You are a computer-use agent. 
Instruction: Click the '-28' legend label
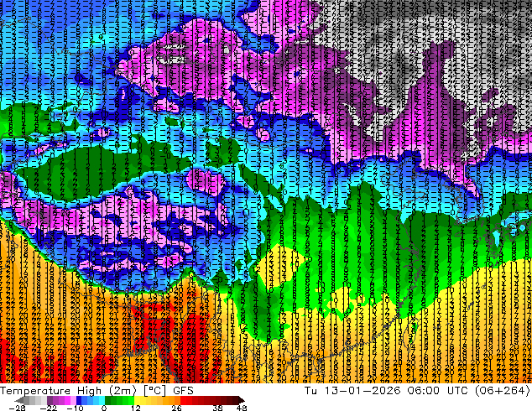(17, 408)
